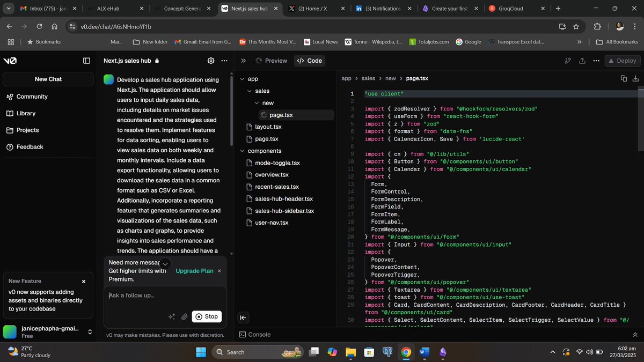The width and height of the screenshot is (644, 362).
Task: Switch to the Preview tab
Action: click(272, 61)
